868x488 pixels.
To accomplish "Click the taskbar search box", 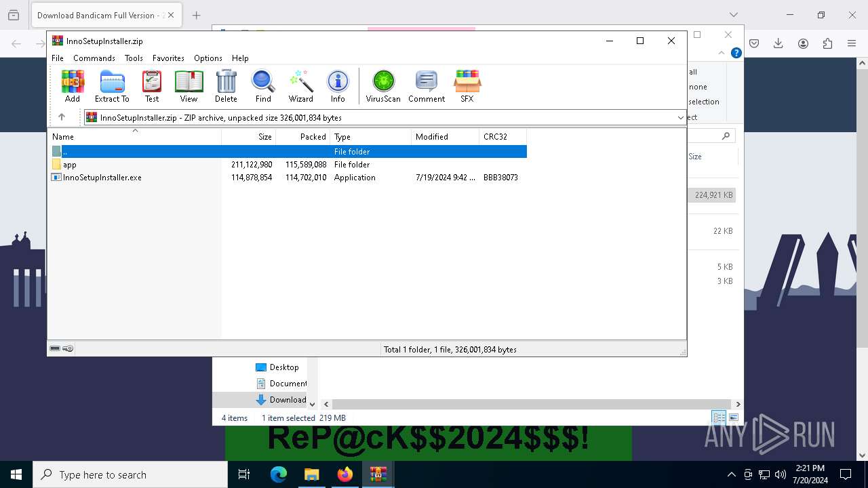I will coord(130,474).
